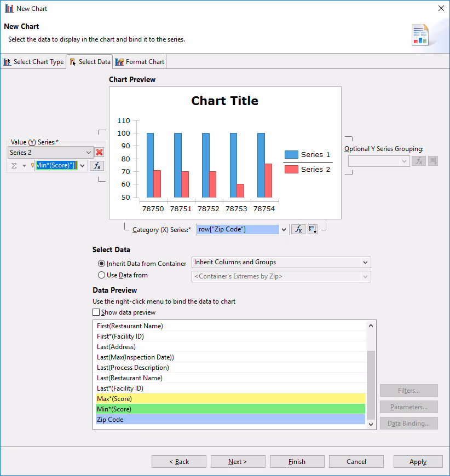Click the Finish button
The image size is (450, 476).
click(x=297, y=462)
